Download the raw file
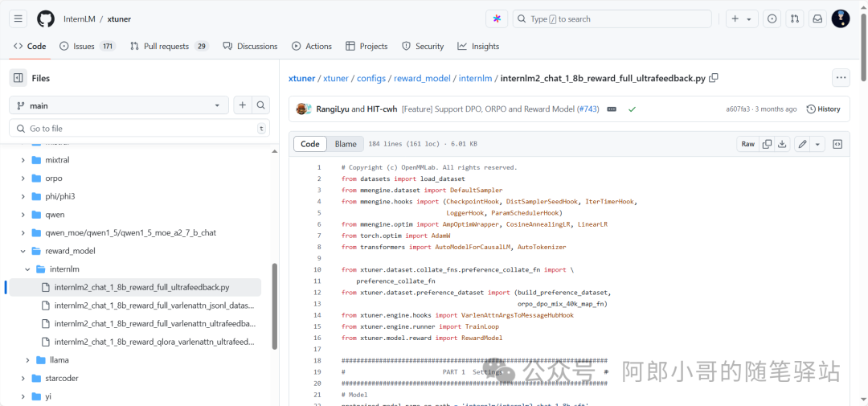 pos(782,144)
